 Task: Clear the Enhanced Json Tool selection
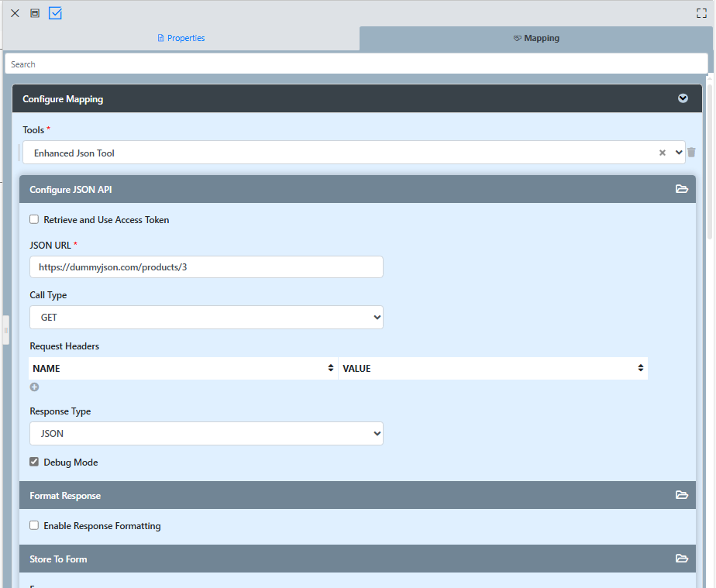pyautogui.click(x=663, y=153)
